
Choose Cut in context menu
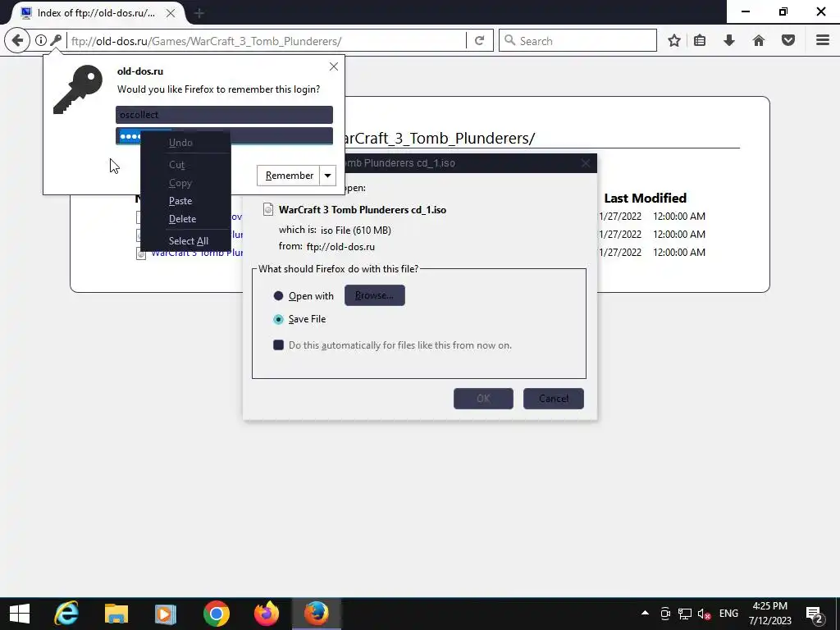(185, 164)
